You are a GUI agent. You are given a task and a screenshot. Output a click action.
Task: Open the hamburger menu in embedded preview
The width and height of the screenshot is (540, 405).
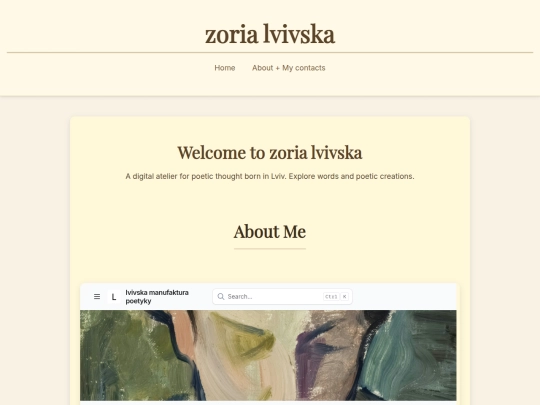tap(97, 297)
